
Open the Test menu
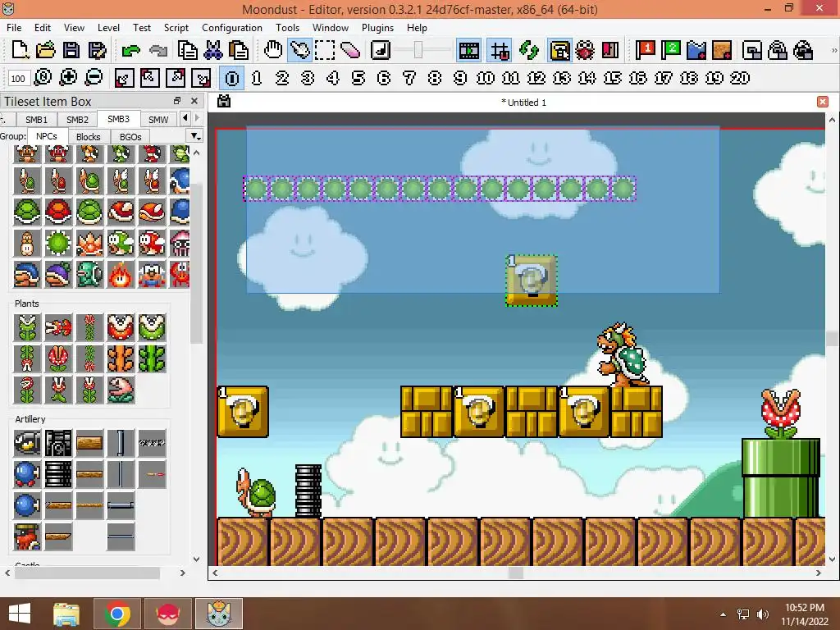tap(142, 27)
